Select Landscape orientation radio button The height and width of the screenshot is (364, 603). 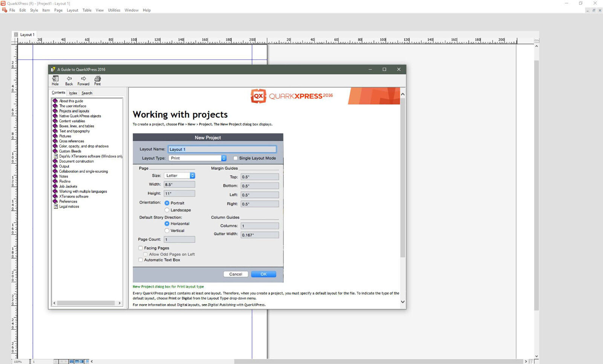click(167, 210)
